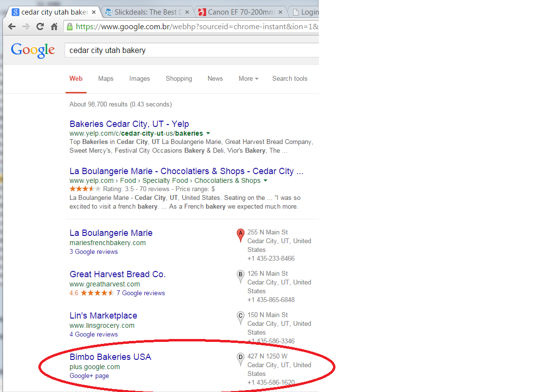The image size is (560, 392).
Task: Open 3 Google reviews link
Action: 93,252
